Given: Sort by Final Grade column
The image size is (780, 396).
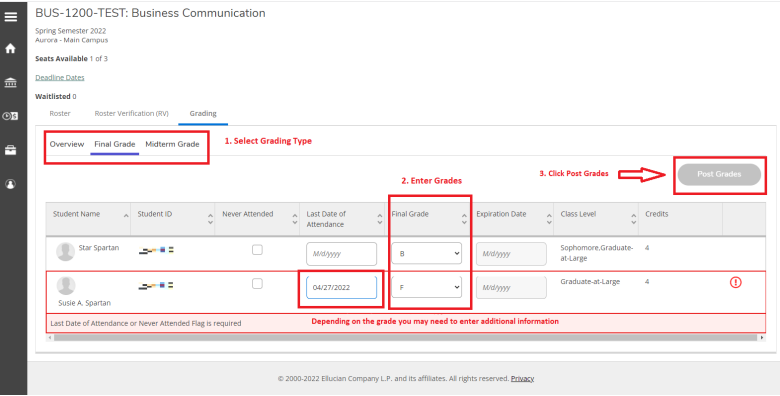Looking at the screenshot, I should [464, 219].
